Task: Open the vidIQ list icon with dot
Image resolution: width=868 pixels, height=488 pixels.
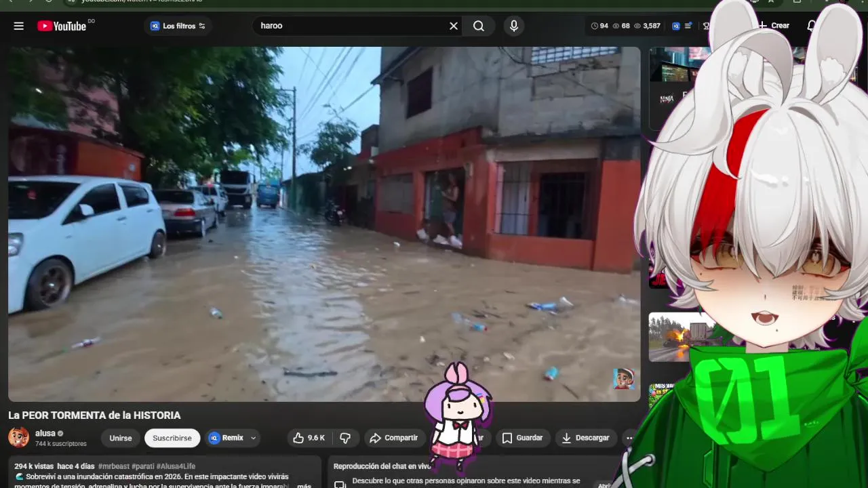Action: (688, 26)
